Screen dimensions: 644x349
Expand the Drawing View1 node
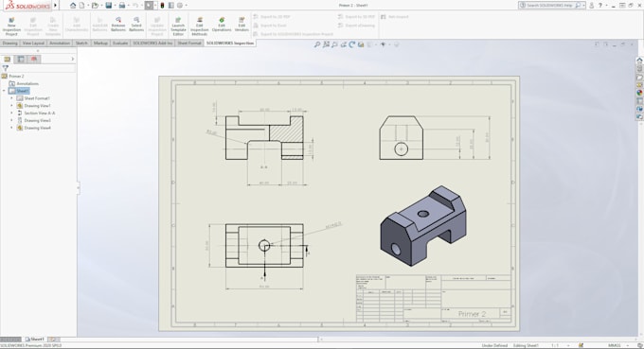[x=11, y=106]
